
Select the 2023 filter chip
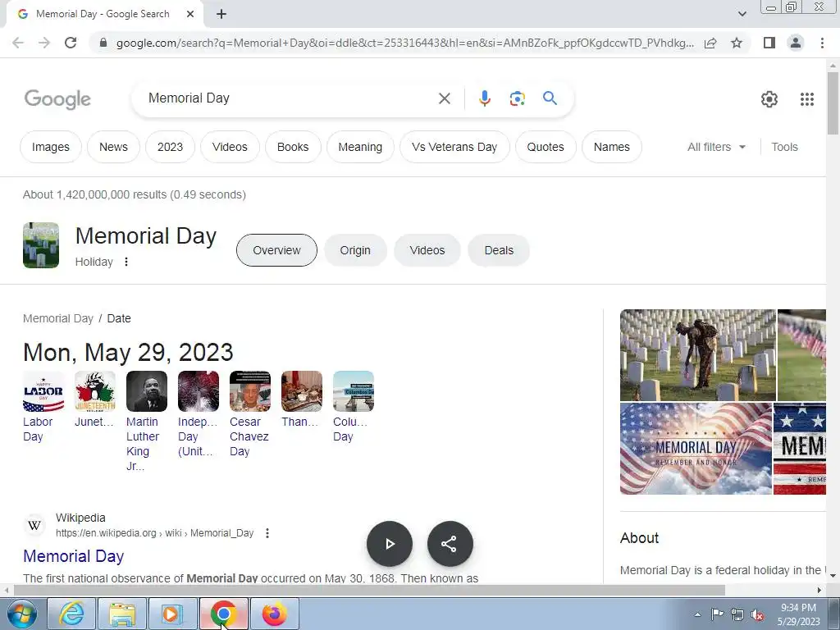point(170,147)
